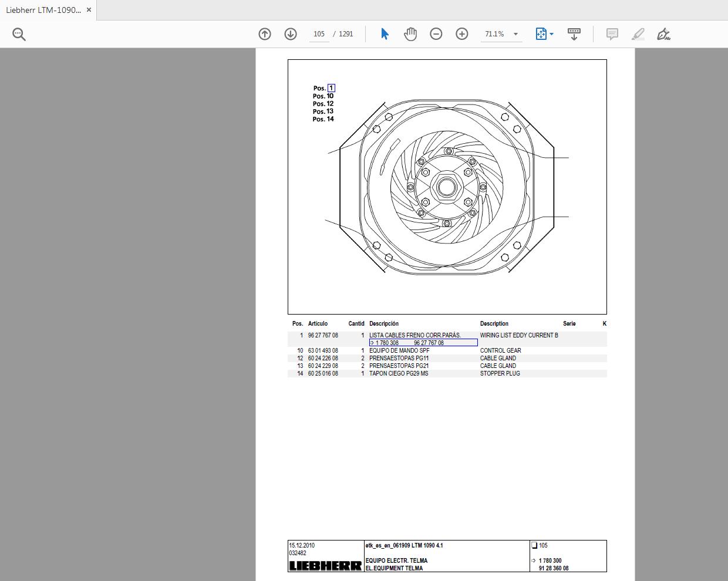This screenshot has width=728, height=581.
Task: Activate the hand pan tool
Action: coord(410,34)
